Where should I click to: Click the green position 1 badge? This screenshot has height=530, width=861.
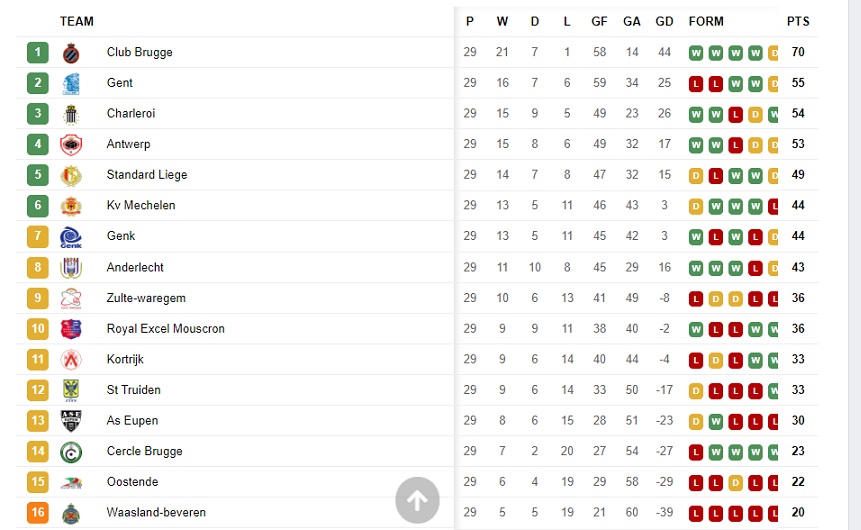coord(37,53)
